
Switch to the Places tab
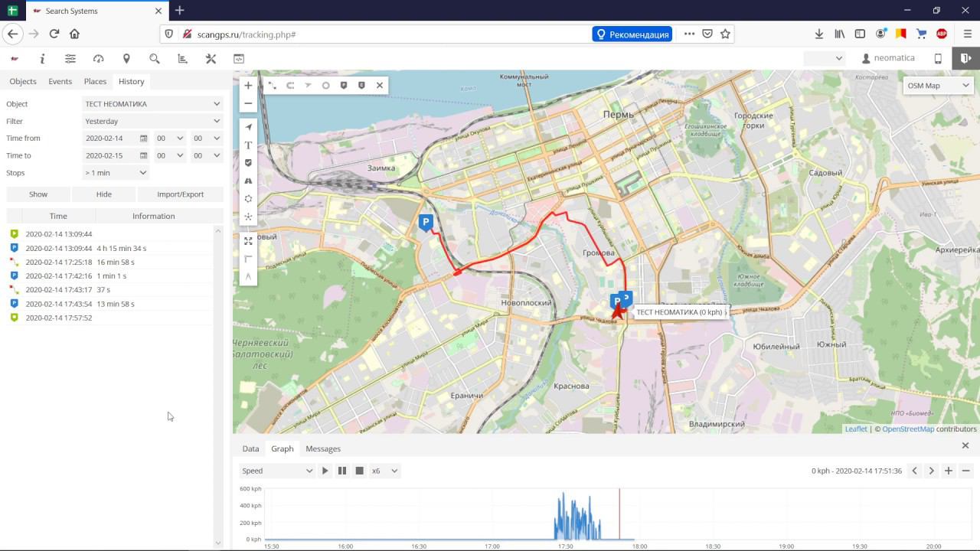point(96,81)
